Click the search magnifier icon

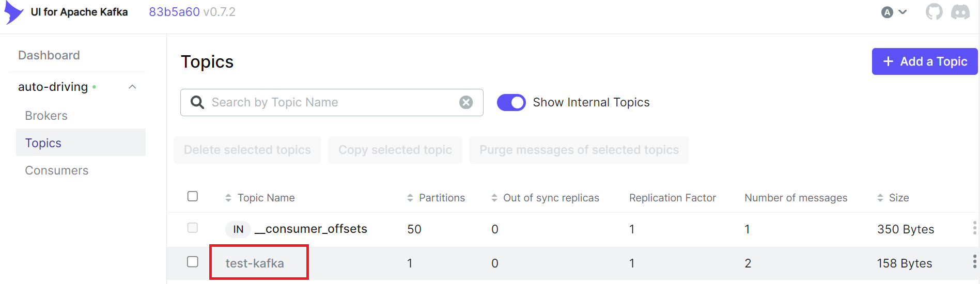pos(197,102)
